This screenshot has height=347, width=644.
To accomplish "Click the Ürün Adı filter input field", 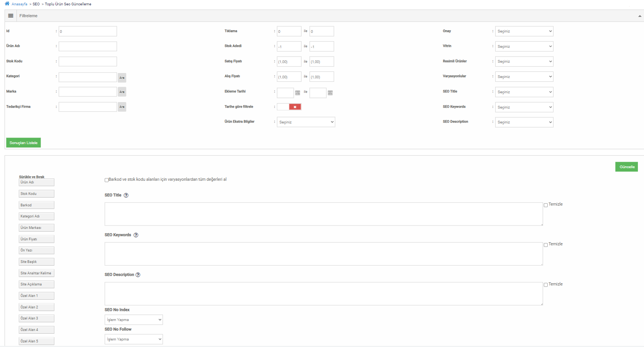I will pyautogui.click(x=88, y=47).
